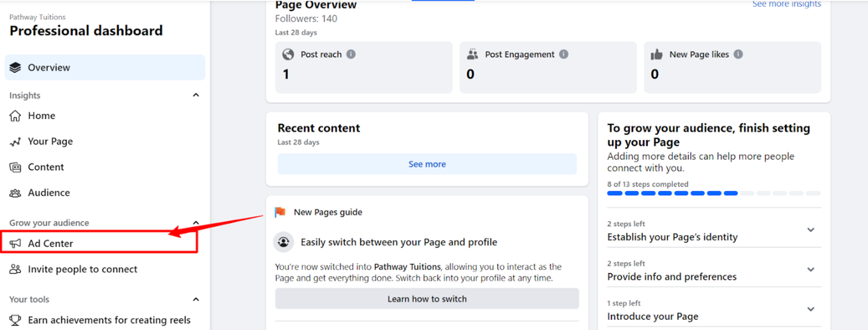Click the info icon beside Post reach
This screenshot has width=868, height=330.
click(x=351, y=54)
